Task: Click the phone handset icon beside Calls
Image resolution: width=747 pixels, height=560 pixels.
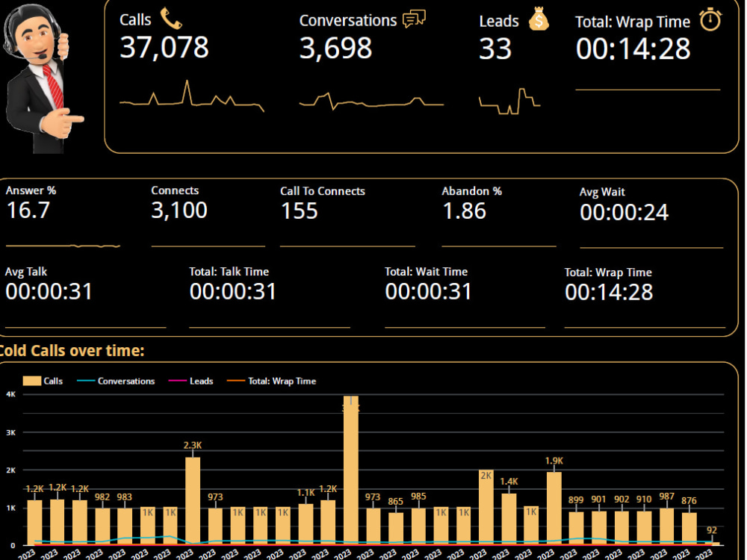Action: coord(171,19)
